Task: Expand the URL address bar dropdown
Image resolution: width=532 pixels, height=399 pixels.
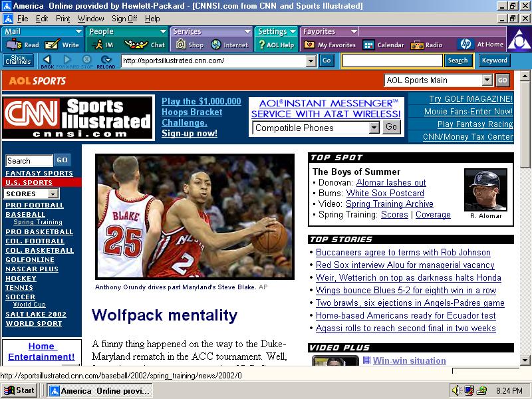Action: [311, 61]
